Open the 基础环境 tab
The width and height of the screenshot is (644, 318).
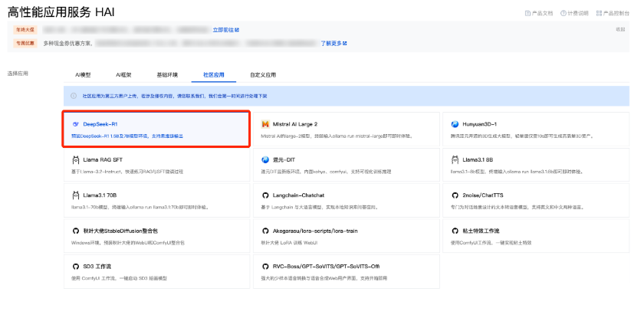(167, 75)
